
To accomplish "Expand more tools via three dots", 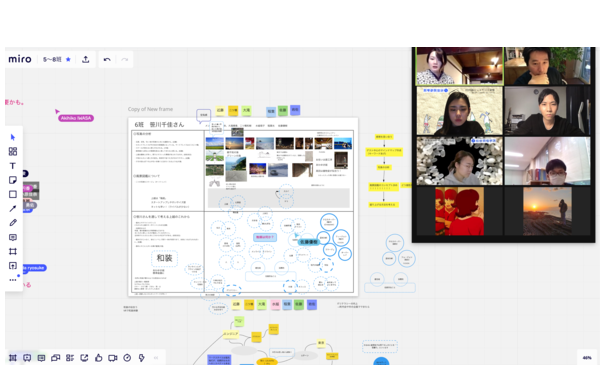I will (x=13, y=280).
